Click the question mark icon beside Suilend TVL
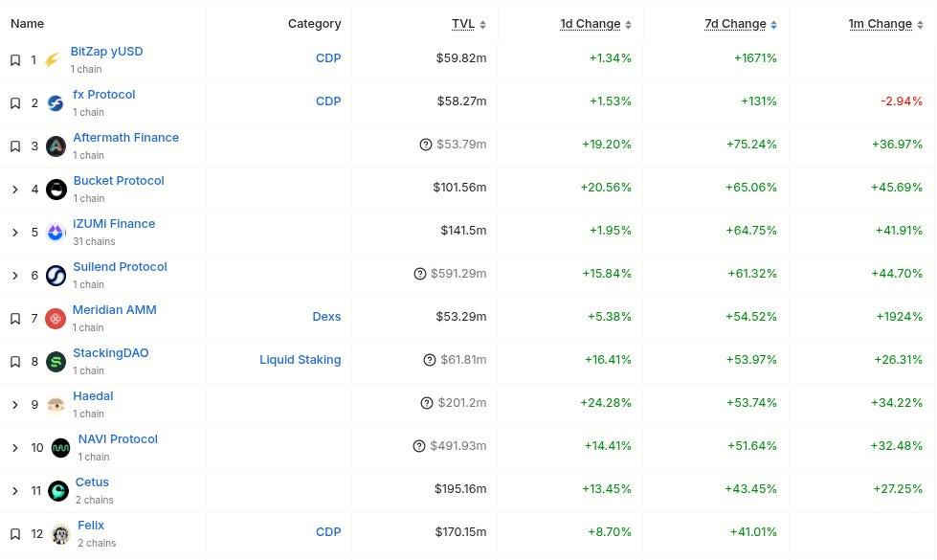The height and width of the screenshot is (560, 937). pos(420,274)
